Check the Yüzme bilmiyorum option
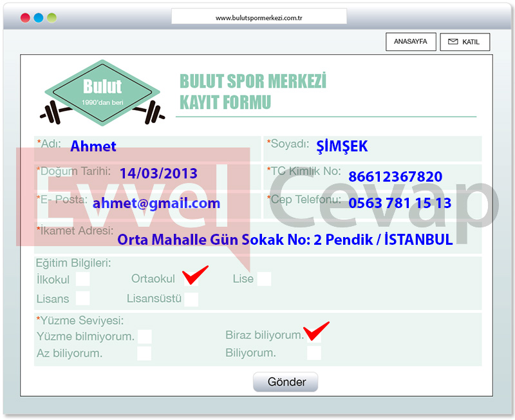 point(145,336)
